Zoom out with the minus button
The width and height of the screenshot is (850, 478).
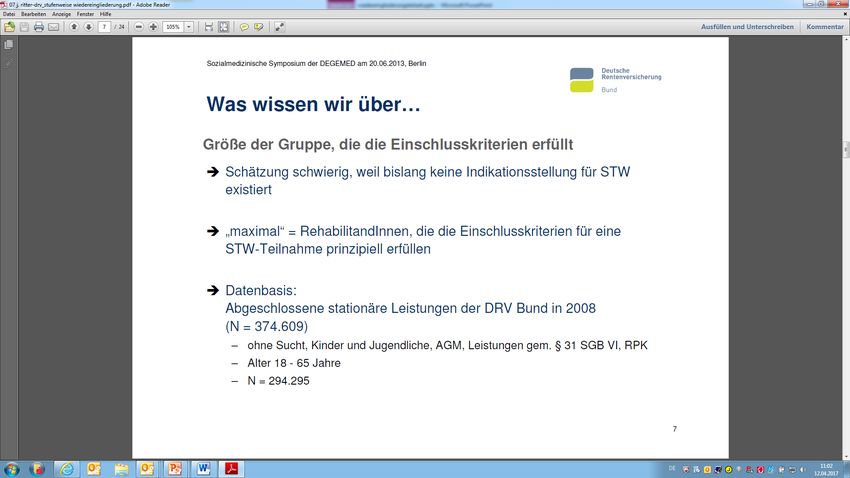pos(138,27)
